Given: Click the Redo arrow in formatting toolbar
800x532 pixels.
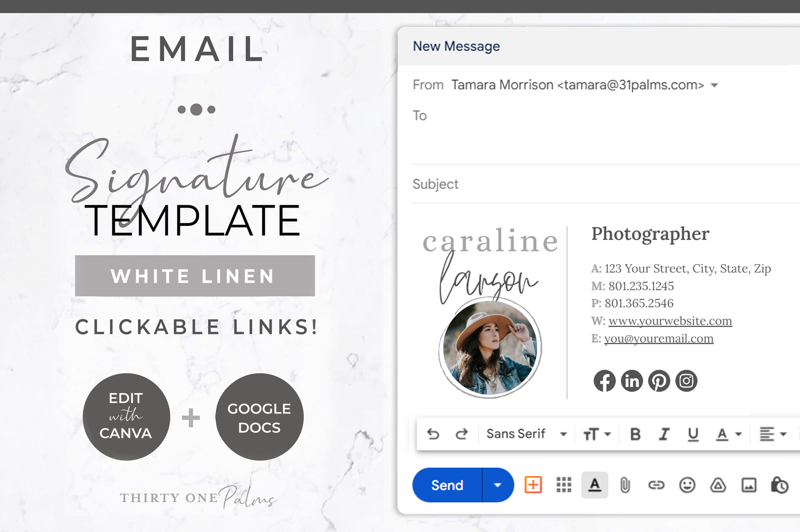Looking at the screenshot, I should coord(461,434).
